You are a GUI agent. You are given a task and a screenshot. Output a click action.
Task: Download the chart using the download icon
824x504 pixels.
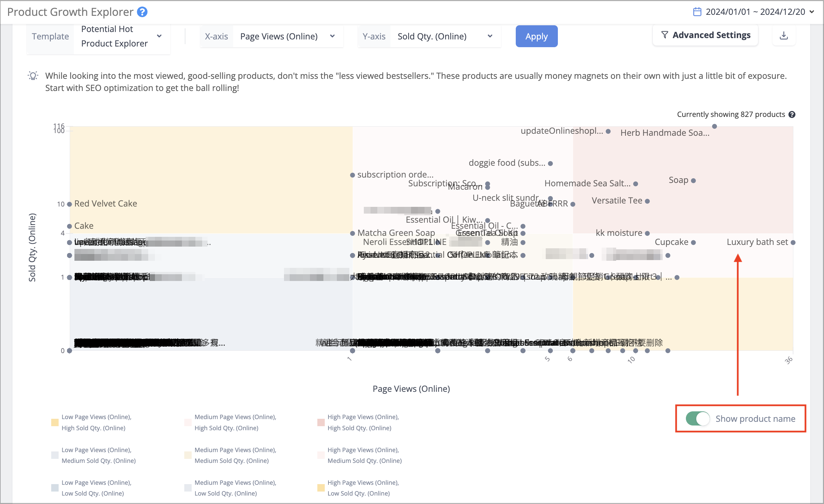click(784, 35)
